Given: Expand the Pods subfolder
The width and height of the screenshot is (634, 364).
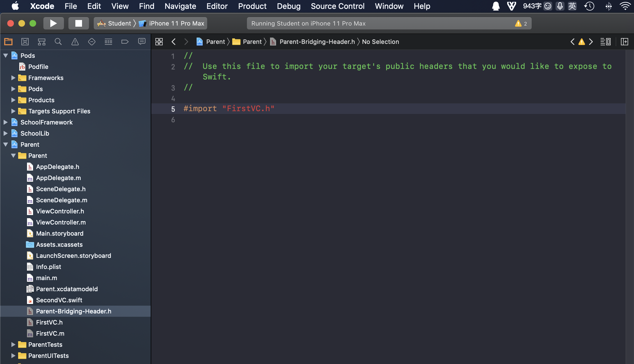Looking at the screenshot, I should tap(13, 89).
